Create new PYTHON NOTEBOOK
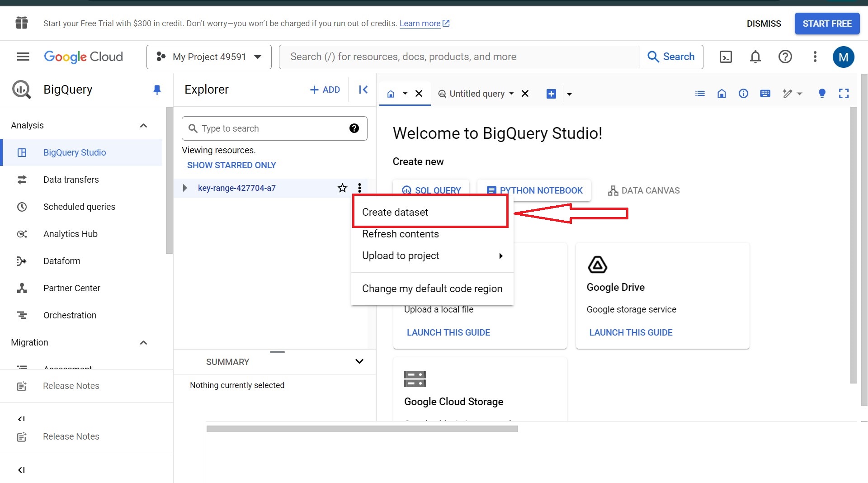 pyautogui.click(x=534, y=190)
